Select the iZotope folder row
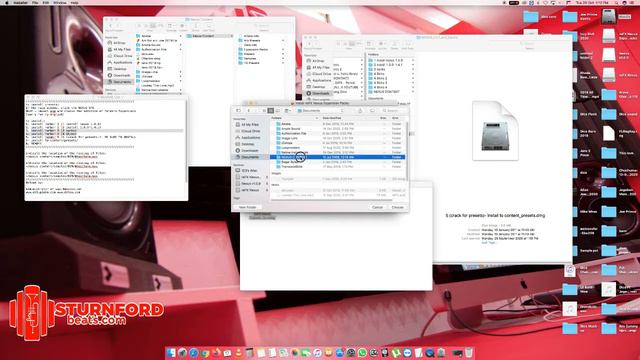The height and width of the screenshot is (360, 640). (338, 143)
